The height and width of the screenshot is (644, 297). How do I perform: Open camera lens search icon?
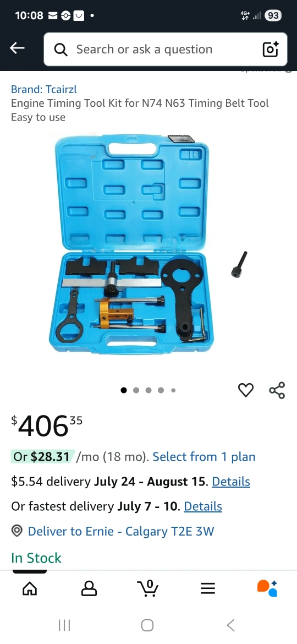271,50
